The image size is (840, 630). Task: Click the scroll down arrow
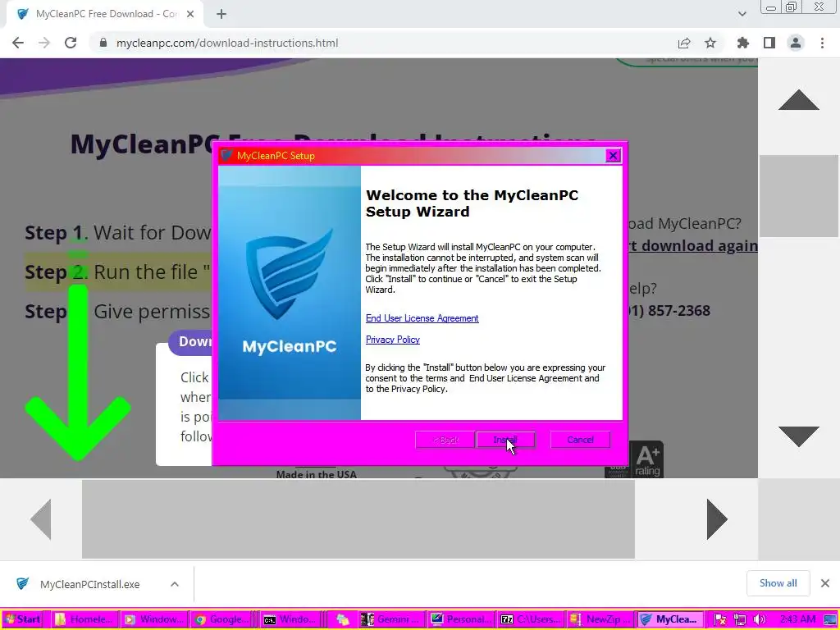click(x=799, y=436)
